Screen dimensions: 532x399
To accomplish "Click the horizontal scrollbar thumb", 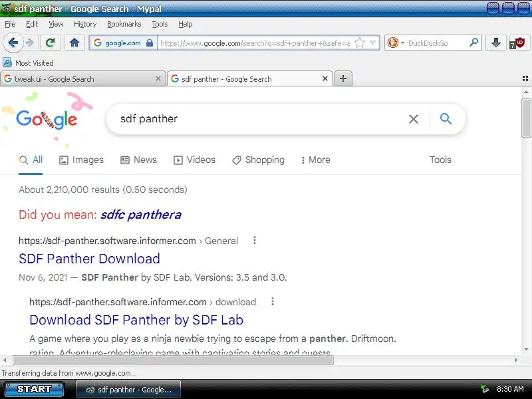I will tap(173, 360).
